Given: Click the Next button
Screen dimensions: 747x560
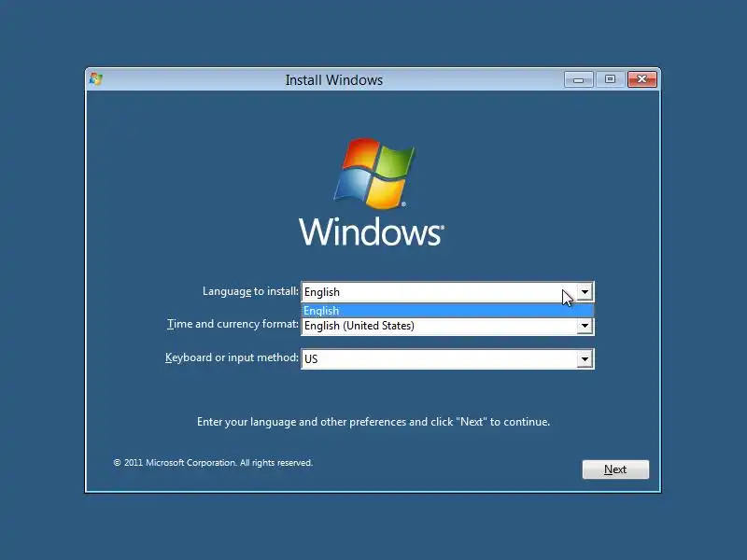Looking at the screenshot, I should (x=615, y=469).
